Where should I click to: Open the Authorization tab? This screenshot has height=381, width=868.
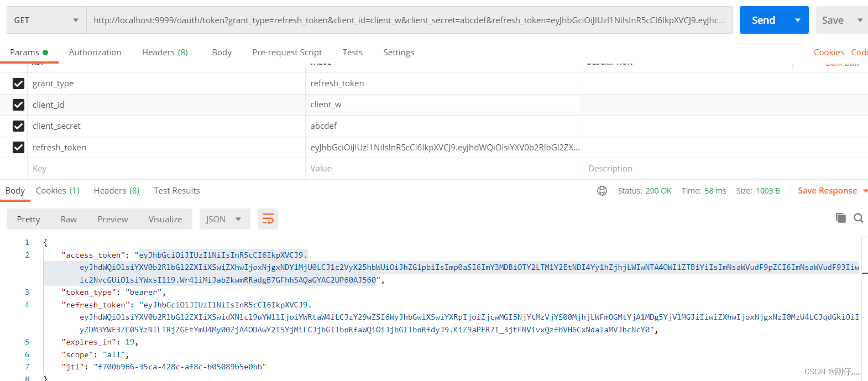click(x=95, y=53)
